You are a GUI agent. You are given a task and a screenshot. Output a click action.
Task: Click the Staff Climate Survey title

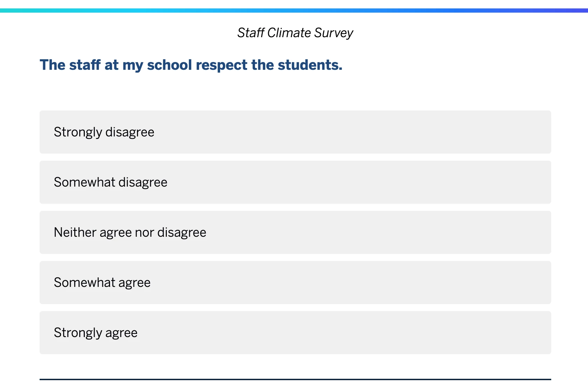coord(295,33)
